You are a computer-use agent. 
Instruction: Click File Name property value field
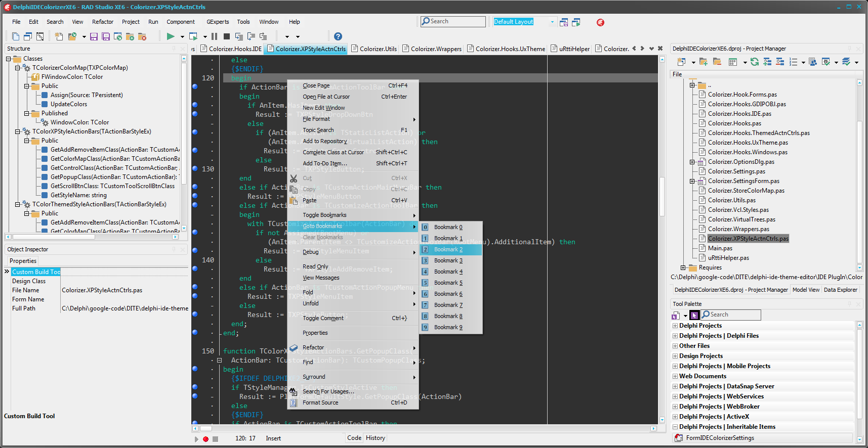125,290
